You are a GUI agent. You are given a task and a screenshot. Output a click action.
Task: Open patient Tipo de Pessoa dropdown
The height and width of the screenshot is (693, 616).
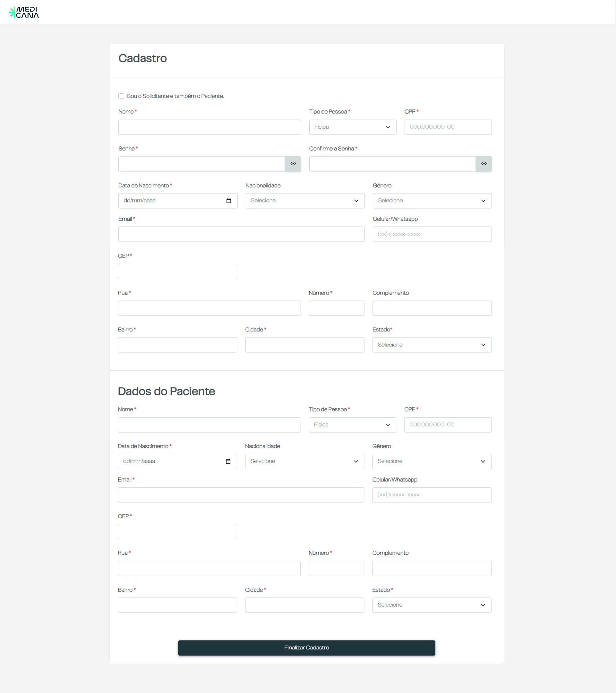pos(352,425)
